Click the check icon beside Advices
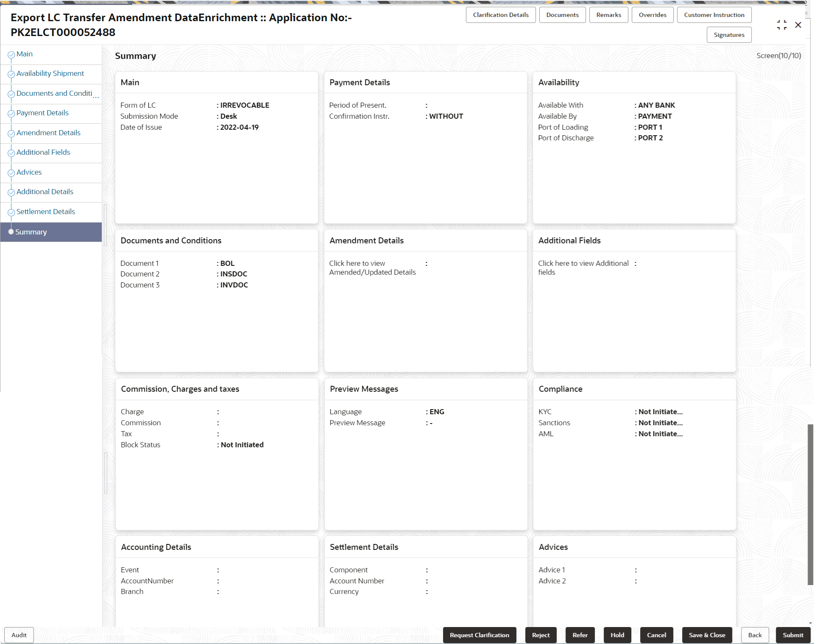The height and width of the screenshot is (644, 814). click(x=11, y=173)
